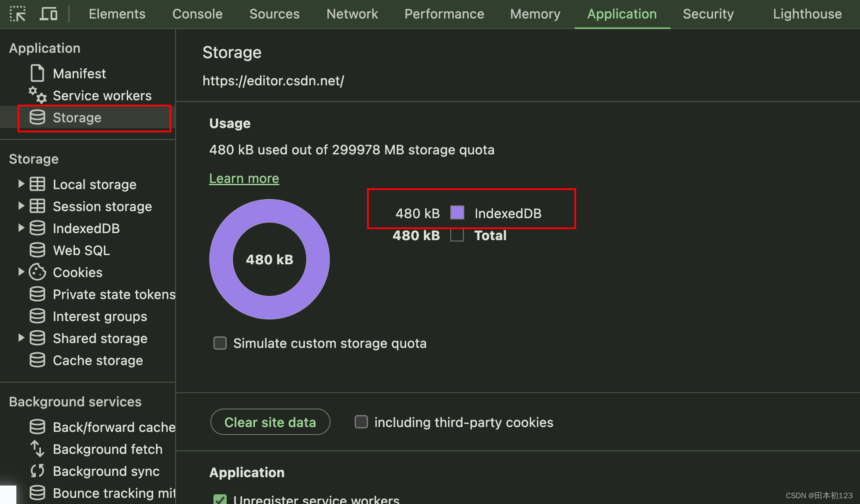The height and width of the screenshot is (504, 860).
Task: Click the Clear site data button
Action: [270, 422]
